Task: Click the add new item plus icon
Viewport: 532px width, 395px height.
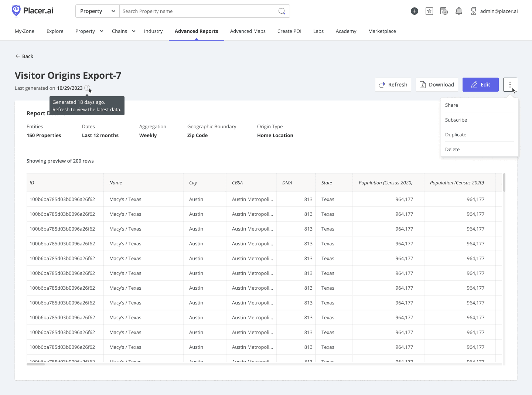Action: tap(414, 11)
